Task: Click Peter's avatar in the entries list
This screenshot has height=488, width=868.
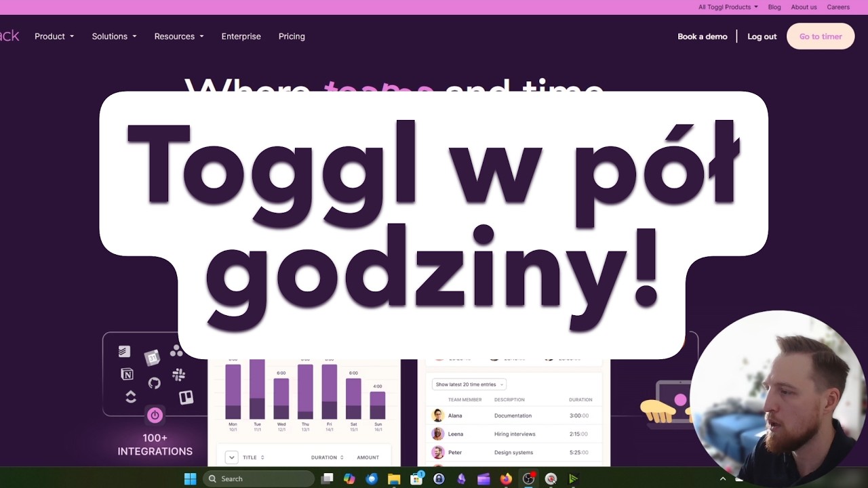Action: [438, 452]
